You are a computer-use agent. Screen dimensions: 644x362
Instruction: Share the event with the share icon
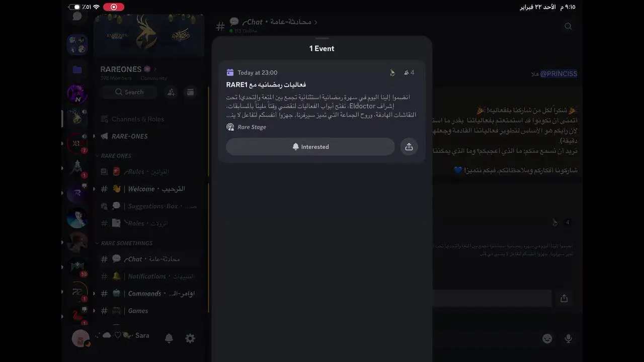(x=409, y=147)
